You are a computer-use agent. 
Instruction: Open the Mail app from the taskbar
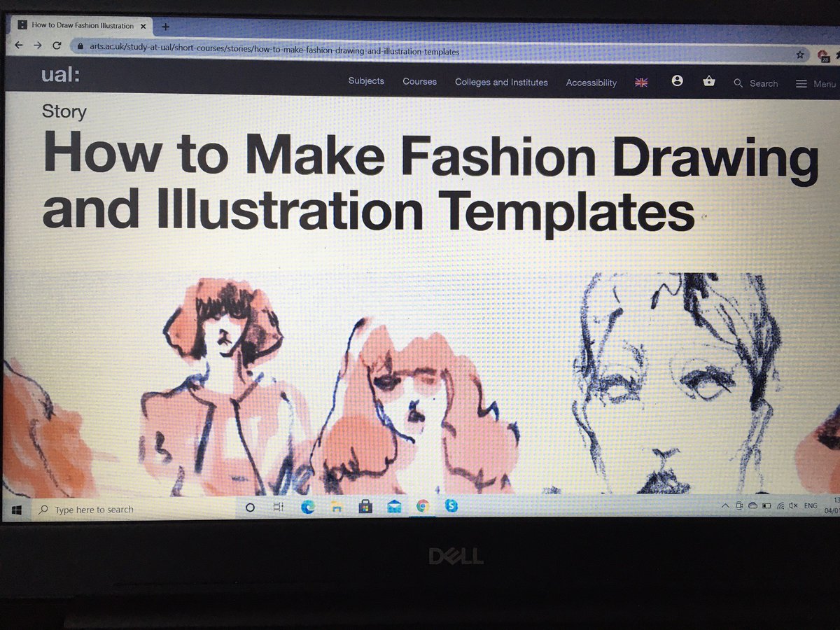[x=394, y=506]
